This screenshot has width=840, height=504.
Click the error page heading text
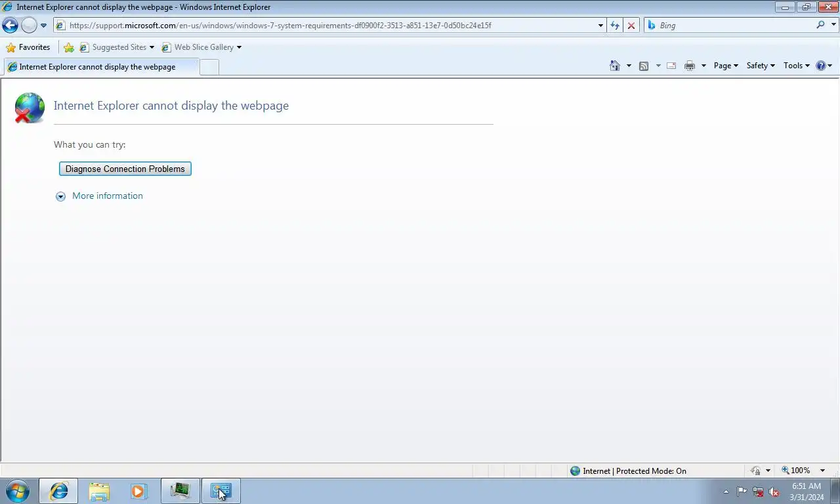171,106
